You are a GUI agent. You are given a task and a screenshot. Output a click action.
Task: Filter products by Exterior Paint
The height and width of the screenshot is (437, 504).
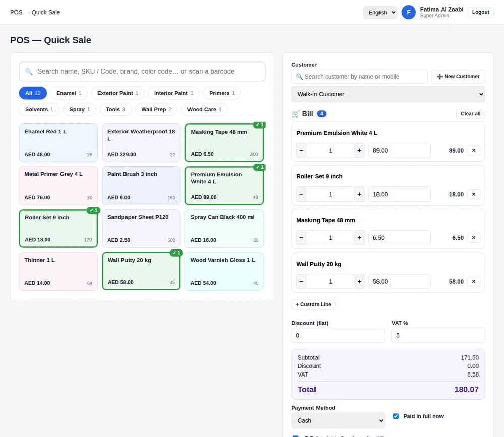(117, 93)
